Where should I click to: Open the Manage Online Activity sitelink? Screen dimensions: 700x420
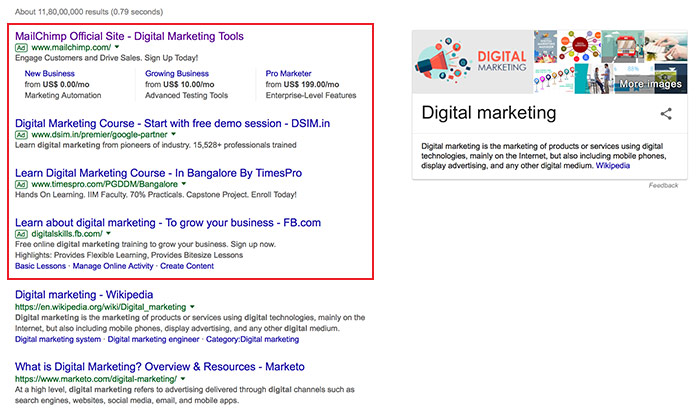click(x=113, y=266)
